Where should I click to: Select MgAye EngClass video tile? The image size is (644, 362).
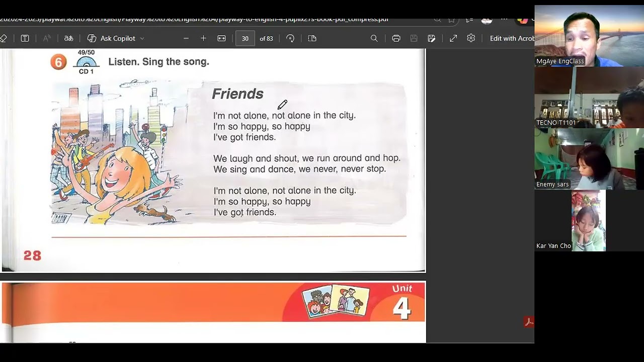[x=589, y=36]
